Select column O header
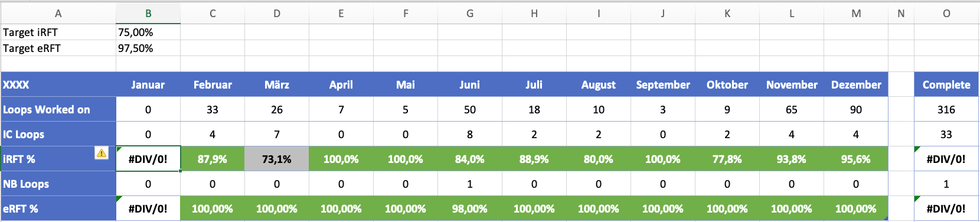Image resolution: width=980 pixels, height=222 pixels. click(946, 13)
